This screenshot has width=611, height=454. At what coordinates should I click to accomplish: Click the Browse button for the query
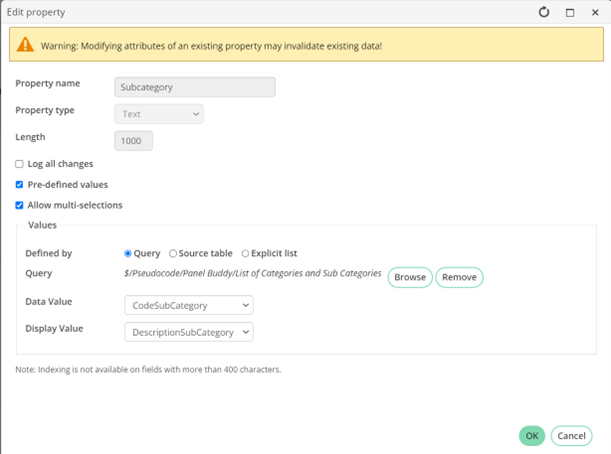click(x=410, y=277)
